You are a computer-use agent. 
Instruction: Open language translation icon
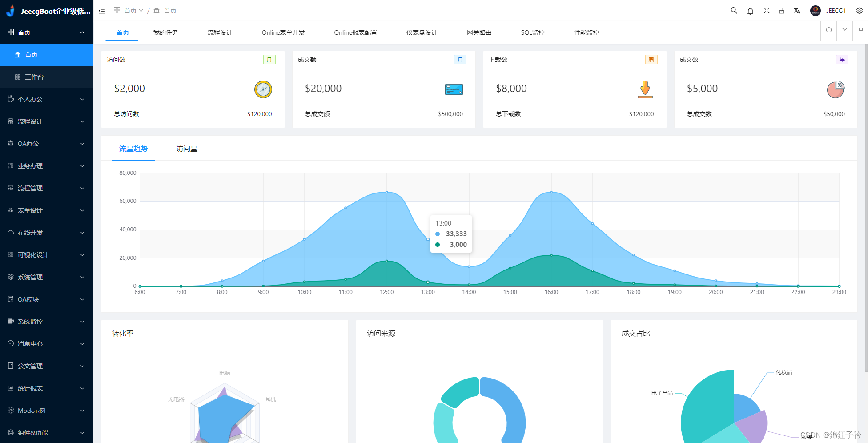[797, 11]
